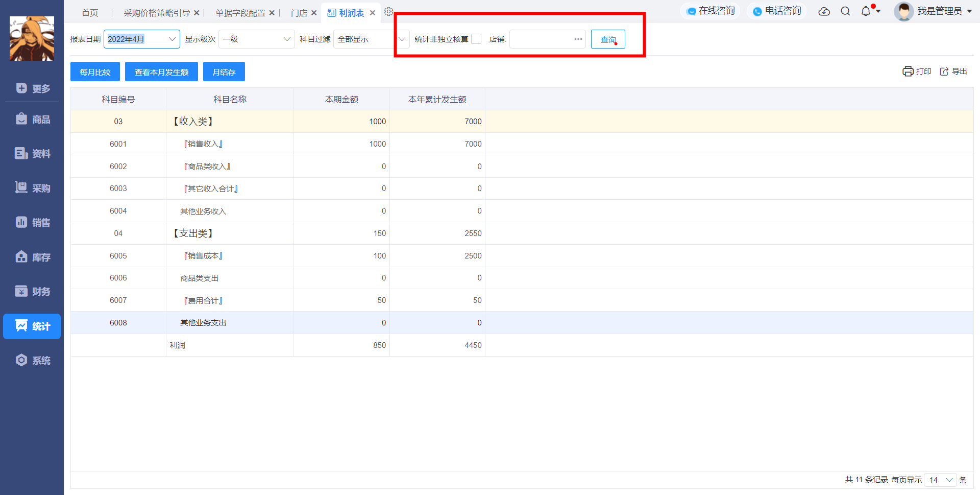This screenshot has width=980, height=495.
Task: Open the search magnifier icon
Action: coord(845,11)
